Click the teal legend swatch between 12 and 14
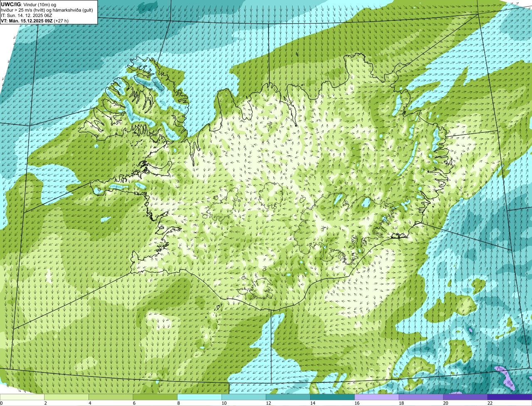Image resolution: width=532 pixels, height=406 pixels. coord(288,397)
